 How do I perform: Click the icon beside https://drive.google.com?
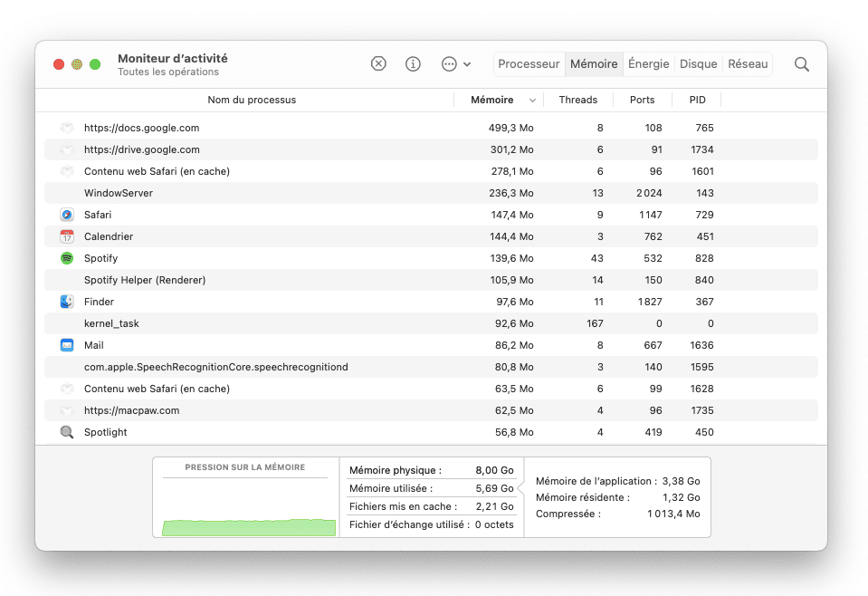[67, 149]
